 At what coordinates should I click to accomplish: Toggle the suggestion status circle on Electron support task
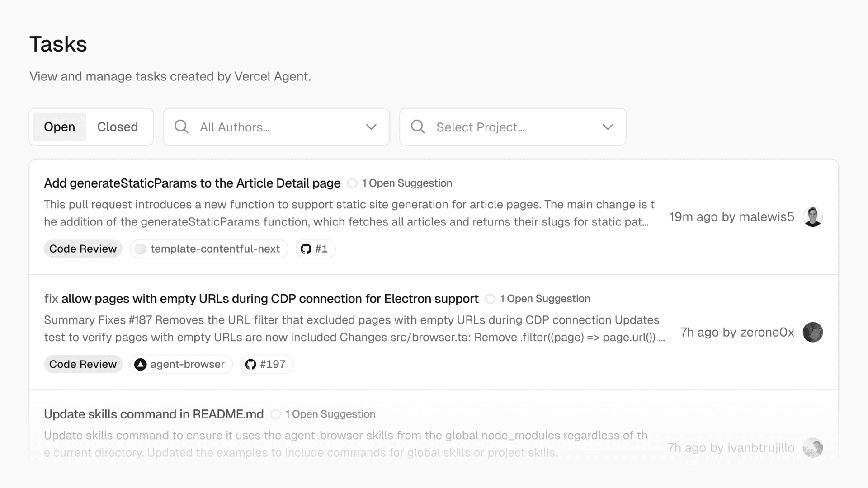(x=490, y=299)
